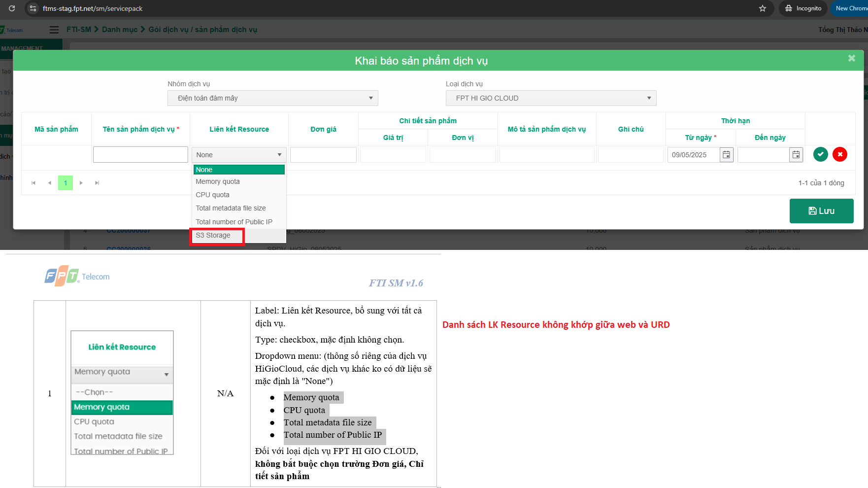Click the Lưu save button
The width and height of the screenshot is (868, 488).
coord(821,211)
